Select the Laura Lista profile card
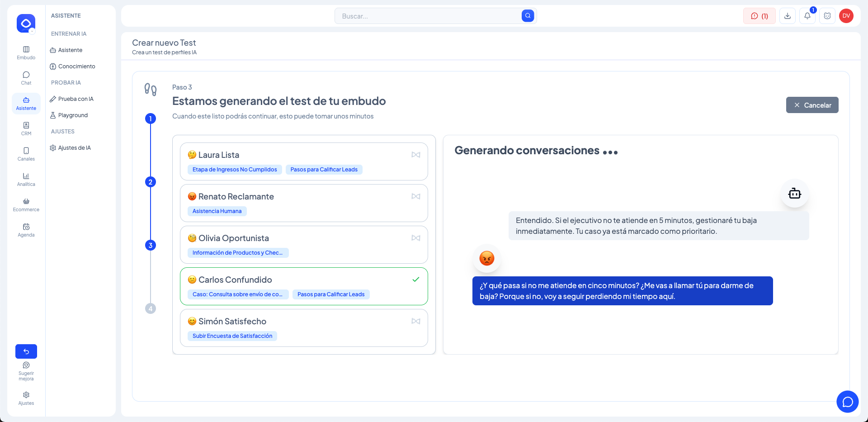Viewport: 868px width, 422px height. [304, 161]
